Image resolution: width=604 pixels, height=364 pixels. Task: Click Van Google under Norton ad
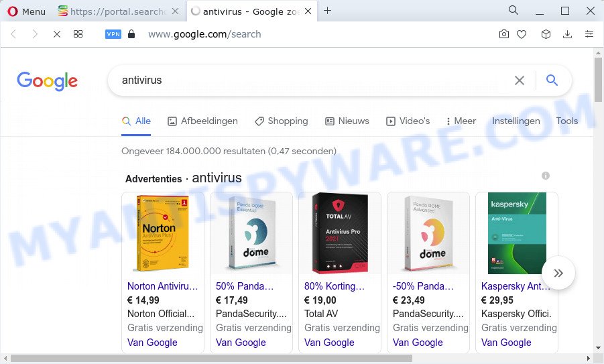(x=152, y=343)
